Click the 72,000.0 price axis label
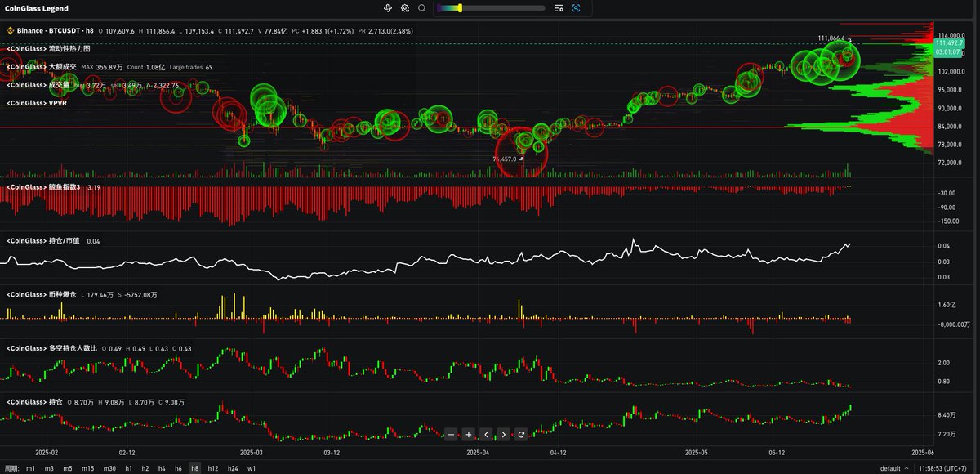980x474 pixels. (950, 163)
